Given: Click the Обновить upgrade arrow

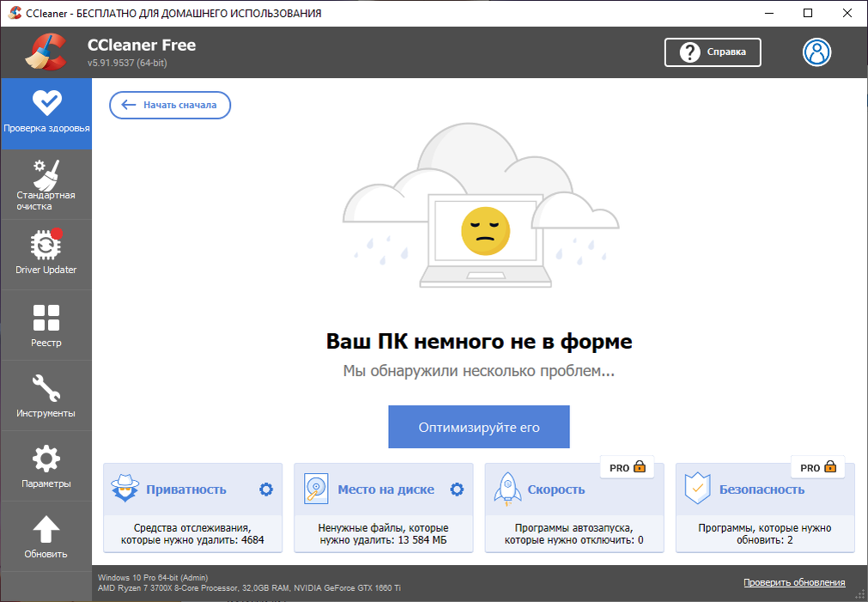Looking at the screenshot, I should point(46,536).
